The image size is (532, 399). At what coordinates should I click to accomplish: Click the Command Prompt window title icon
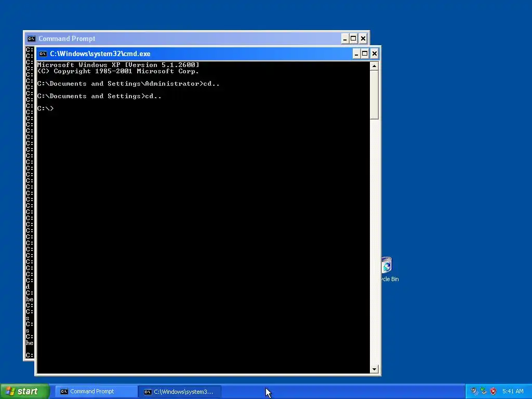pyautogui.click(x=31, y=38)
